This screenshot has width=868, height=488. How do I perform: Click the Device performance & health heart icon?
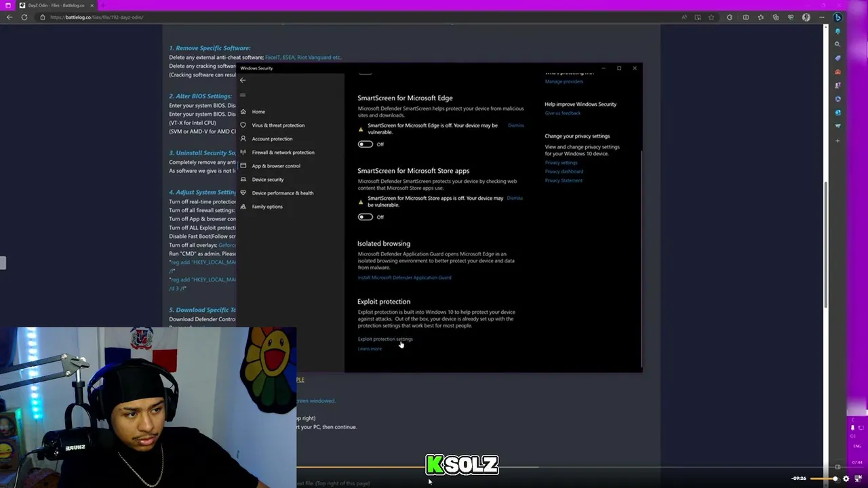pyautogui.click(x=243, y=193)
